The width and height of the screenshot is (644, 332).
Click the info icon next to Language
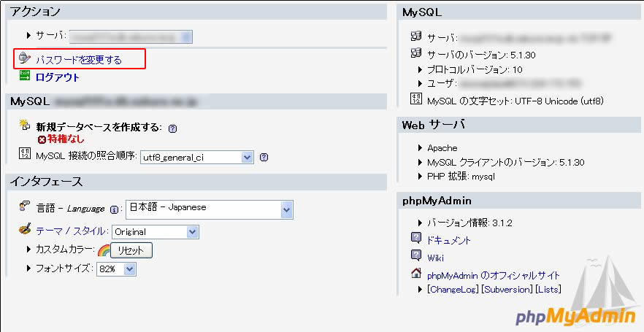(115, 209)
